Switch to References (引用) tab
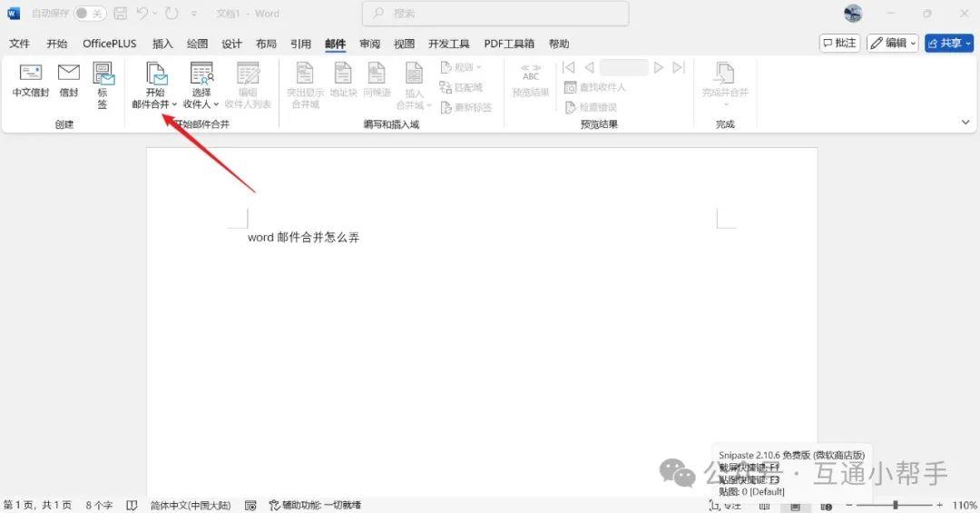 pos(300,44)
